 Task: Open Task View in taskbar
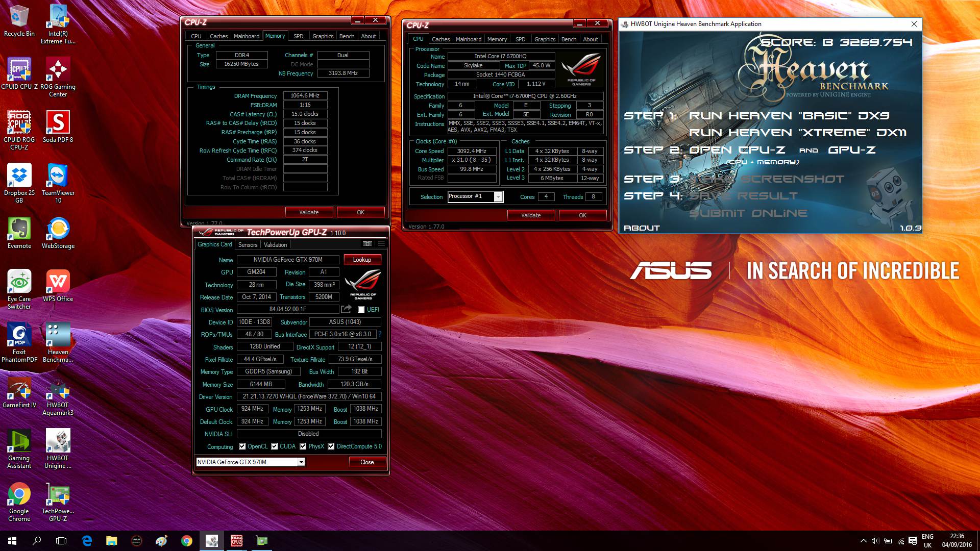coord(61,541)
